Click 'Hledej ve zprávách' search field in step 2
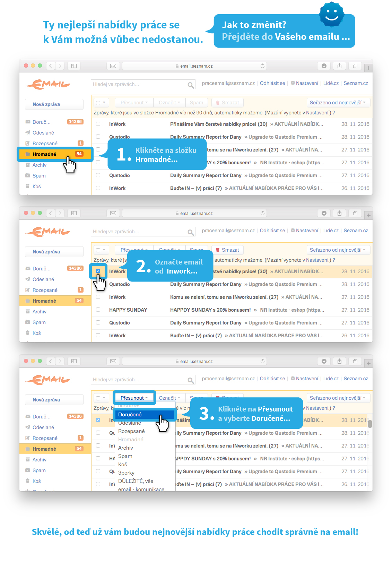This screenshot has width=392, height=563. (139, 232)
